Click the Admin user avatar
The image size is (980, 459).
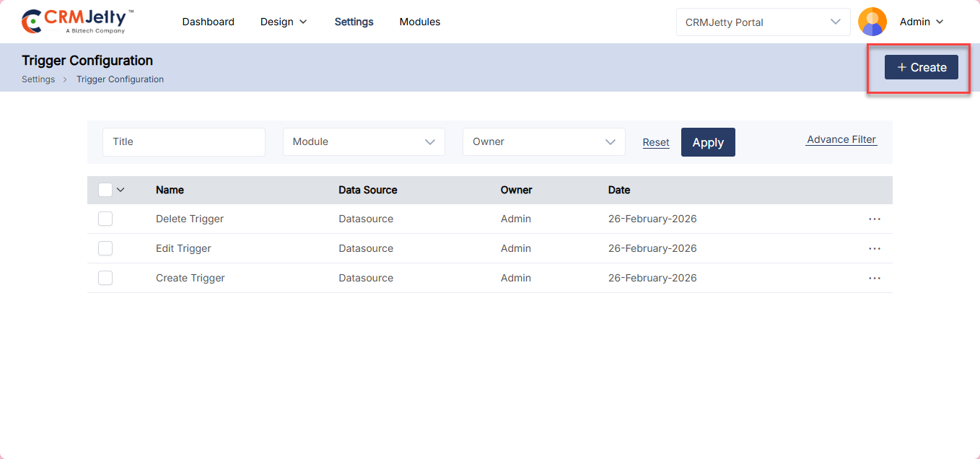(872, 22)
